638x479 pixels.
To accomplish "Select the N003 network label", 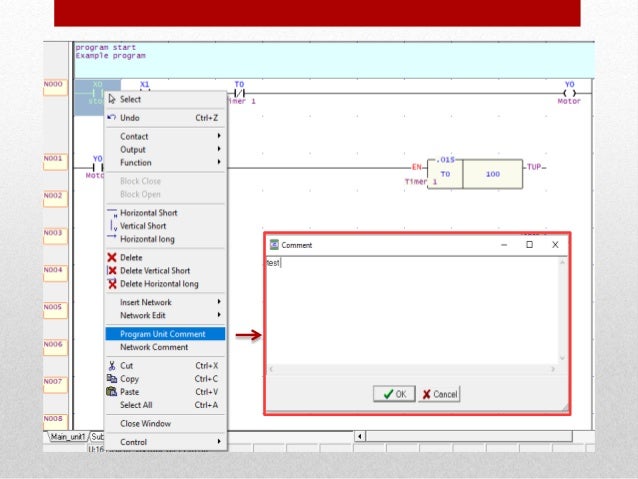I will click(x=55, y=236).
